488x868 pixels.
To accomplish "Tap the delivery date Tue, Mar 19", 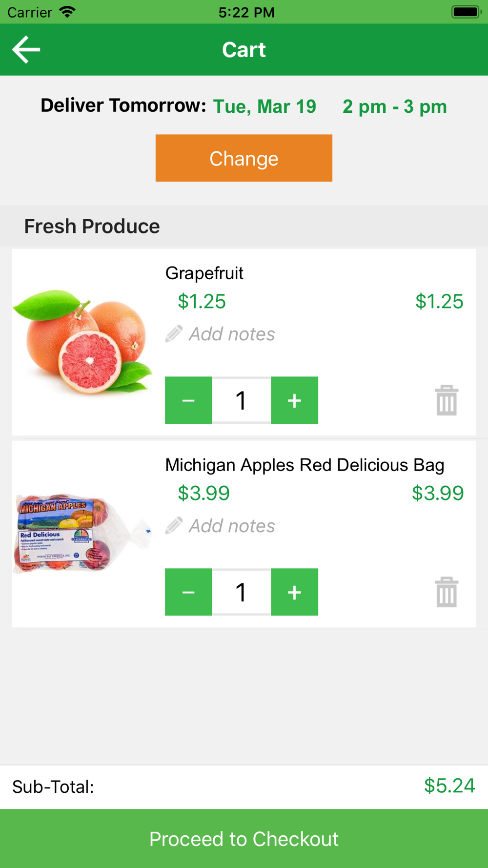I will click(x=264, y=106).
